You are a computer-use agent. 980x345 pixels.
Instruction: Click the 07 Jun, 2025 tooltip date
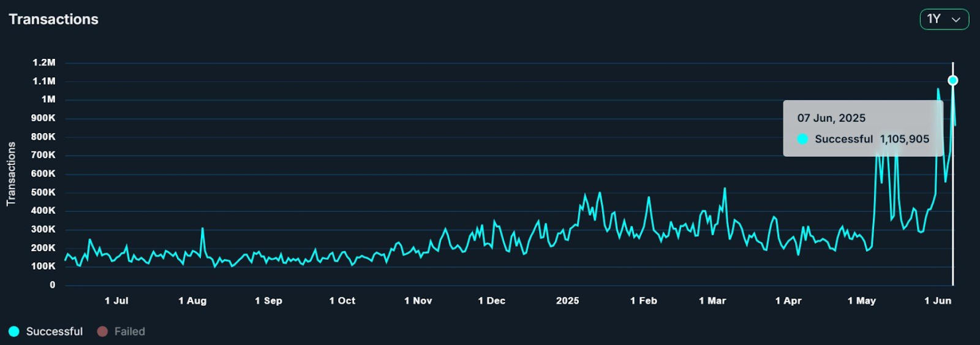(831, 118)
